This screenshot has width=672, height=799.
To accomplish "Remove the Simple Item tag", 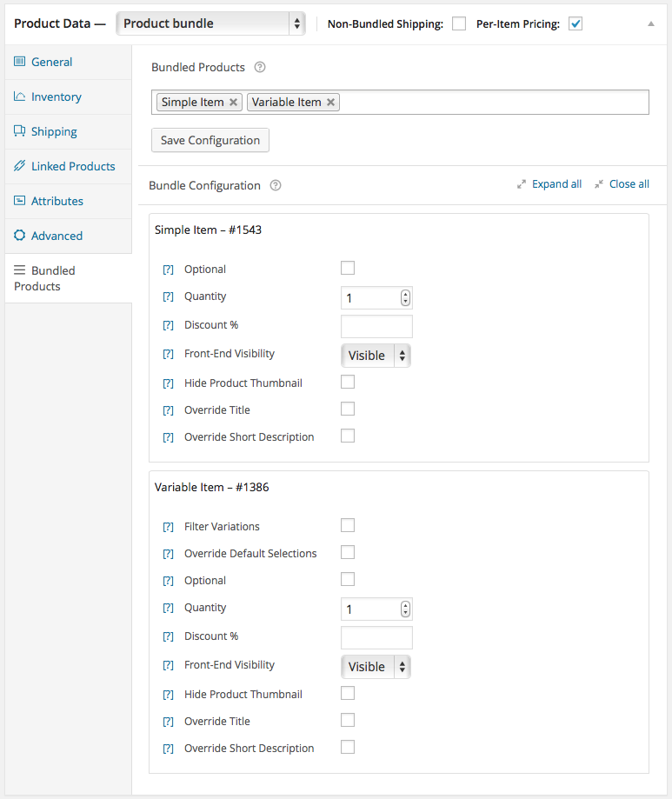I will click(233, 103).
